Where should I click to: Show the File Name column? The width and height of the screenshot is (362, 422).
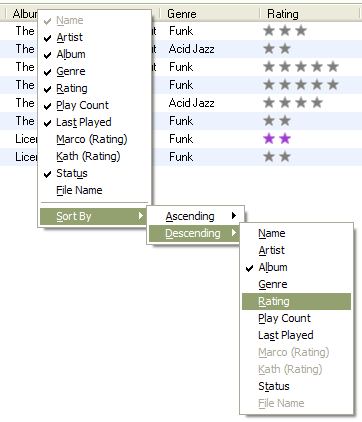tap(79, 190)
